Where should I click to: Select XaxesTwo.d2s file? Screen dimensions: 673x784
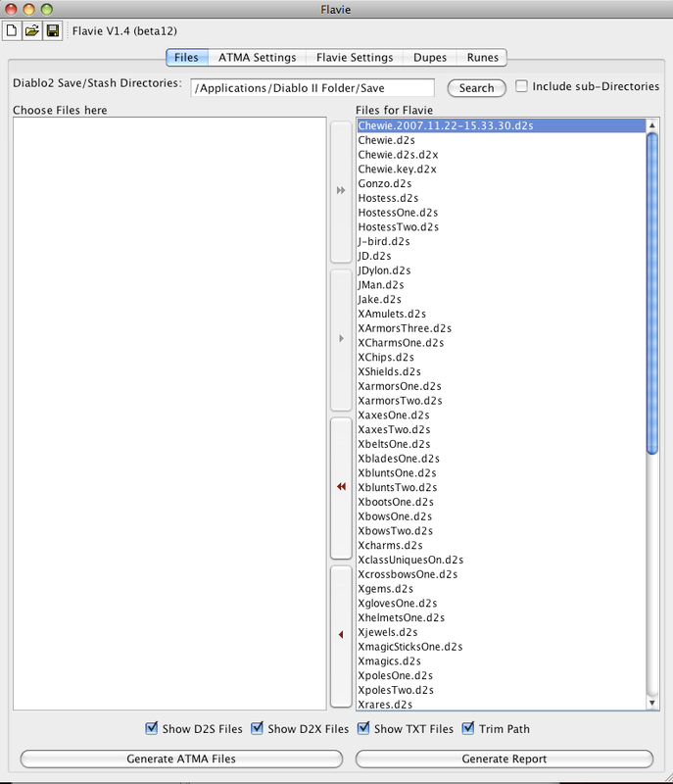pos(502,430)
